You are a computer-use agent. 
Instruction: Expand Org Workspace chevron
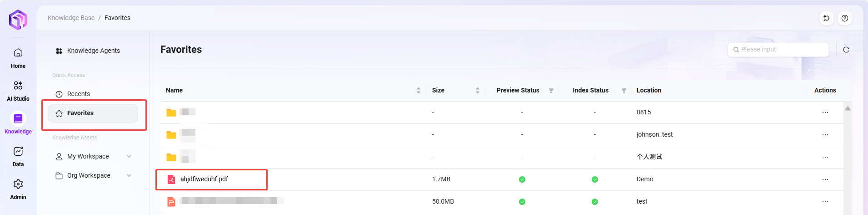[129, 175]
